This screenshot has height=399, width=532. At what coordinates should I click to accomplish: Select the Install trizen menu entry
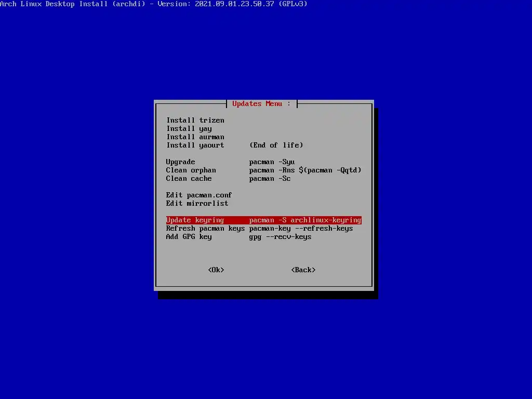(195, 120)
